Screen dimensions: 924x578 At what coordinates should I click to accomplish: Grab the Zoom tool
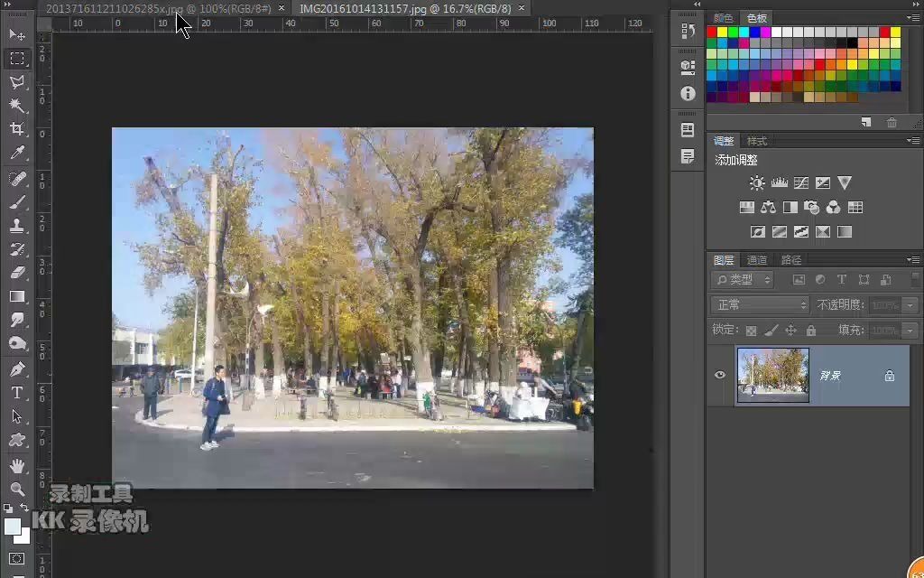[18, 490]
